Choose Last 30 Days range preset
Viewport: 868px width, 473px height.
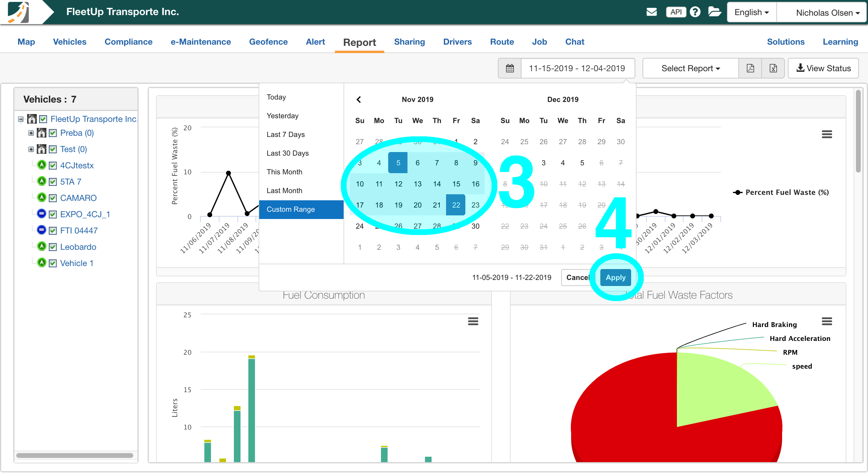(x=302, y=153)
